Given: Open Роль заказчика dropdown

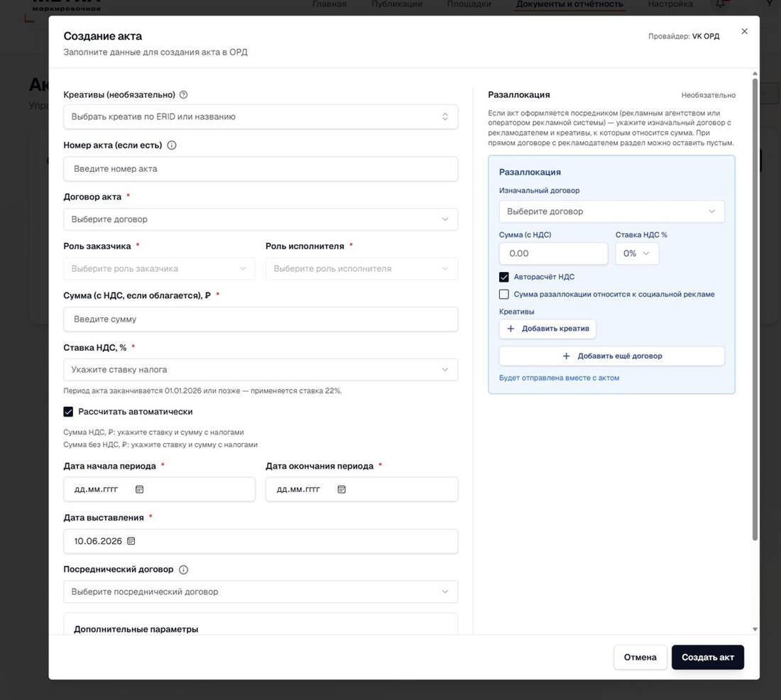Looking at the screenshot, I should [x=159, y=268].
